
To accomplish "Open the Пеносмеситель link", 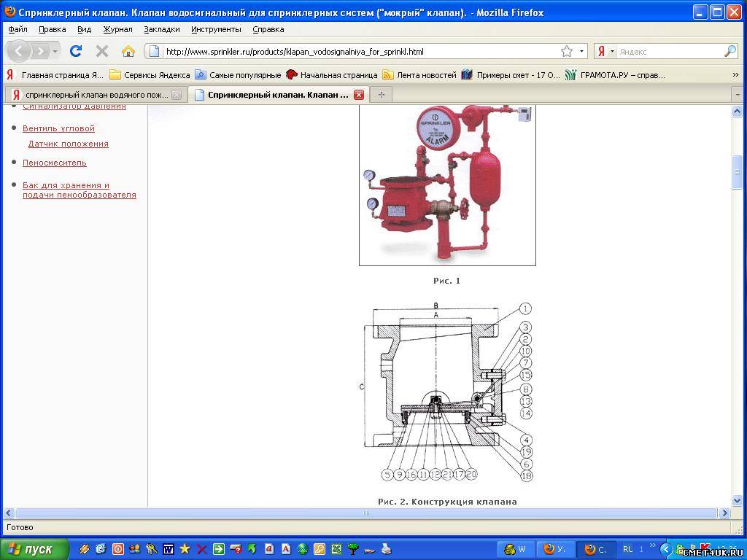I will (x=54, y=163).
